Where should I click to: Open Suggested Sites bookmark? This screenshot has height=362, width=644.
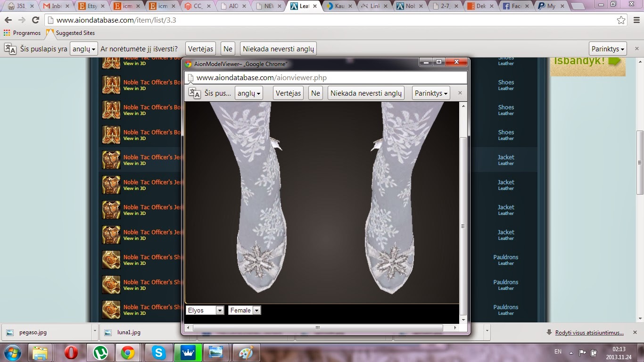(x=71, y=33)
